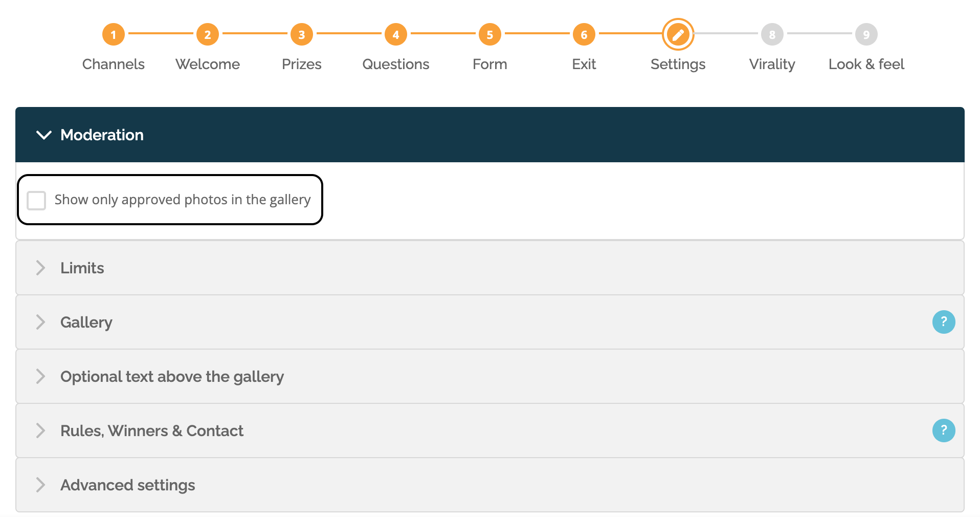This screenshot has width=980, height=517.
Task: Expand the Gallery section
Action: (x=490, y=322)
